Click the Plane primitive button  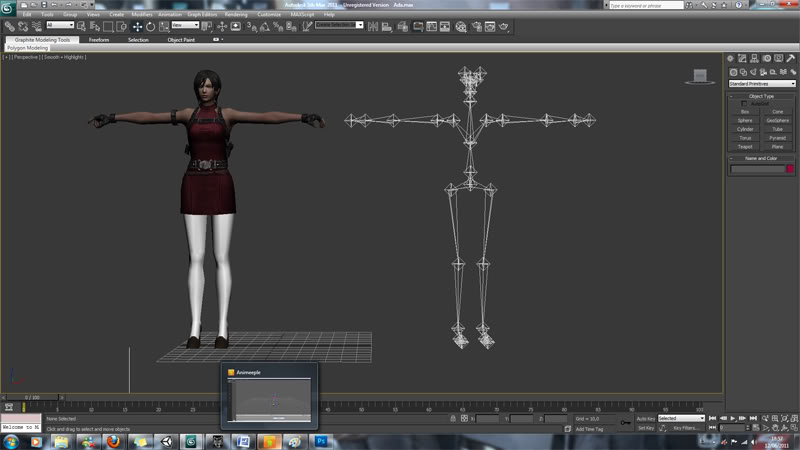pyautogui.click(x=777, y=146)
